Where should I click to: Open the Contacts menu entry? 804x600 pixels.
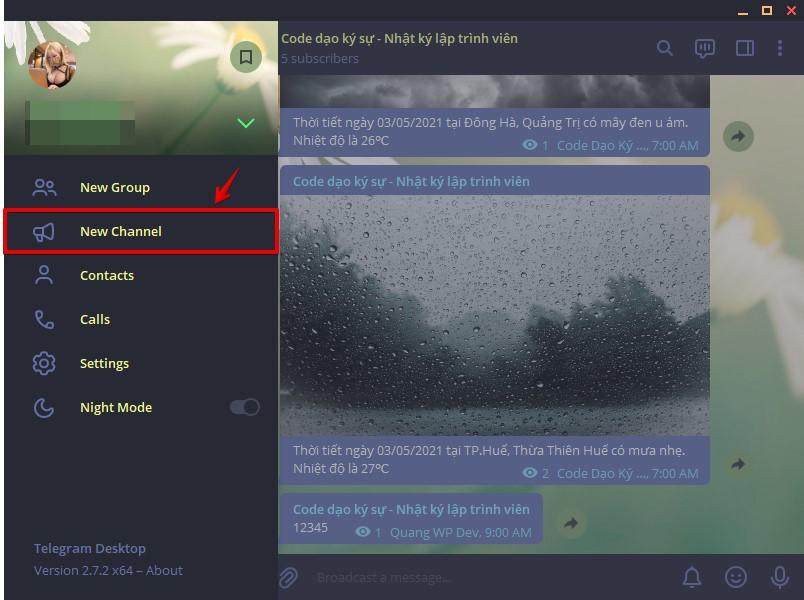tap(141, 275)
